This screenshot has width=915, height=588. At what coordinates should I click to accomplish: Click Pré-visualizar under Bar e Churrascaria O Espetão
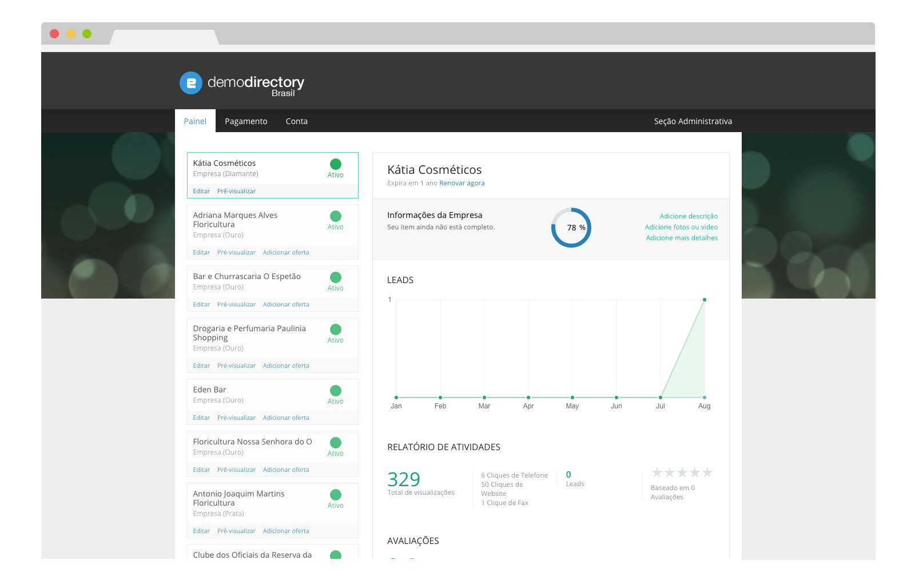[x=236, y=304]
